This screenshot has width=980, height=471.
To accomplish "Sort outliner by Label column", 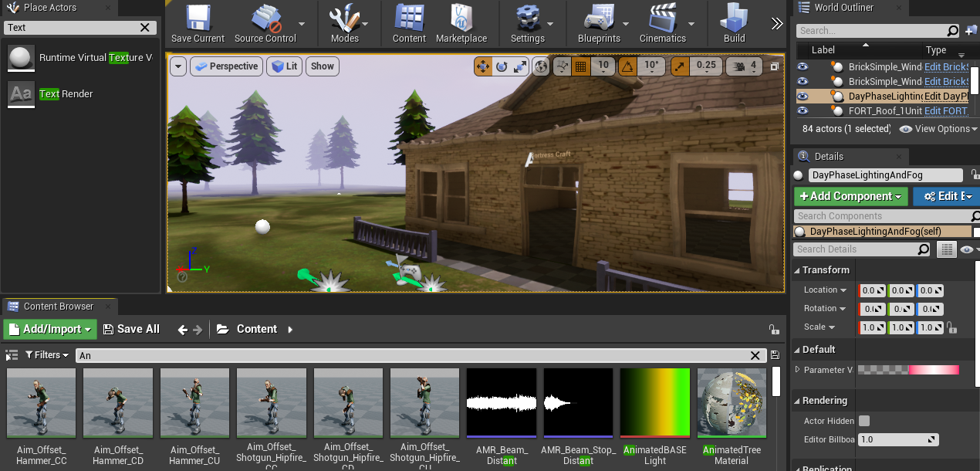I will pyautogui.click(x=823, y=50).
